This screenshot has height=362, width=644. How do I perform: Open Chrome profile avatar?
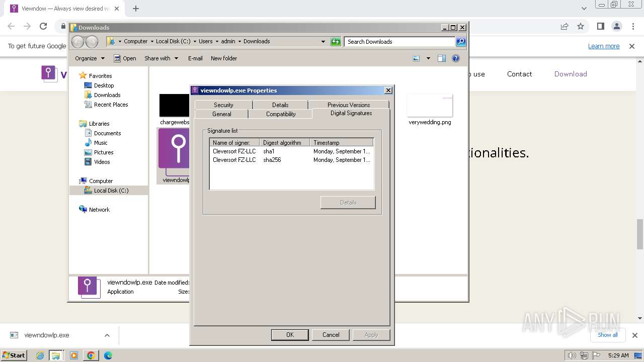(x=616, y=26)
